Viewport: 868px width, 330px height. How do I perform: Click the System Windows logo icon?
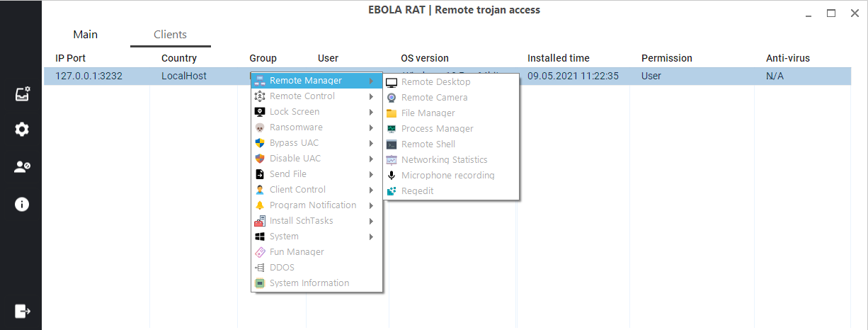click(x=260, y=237)
